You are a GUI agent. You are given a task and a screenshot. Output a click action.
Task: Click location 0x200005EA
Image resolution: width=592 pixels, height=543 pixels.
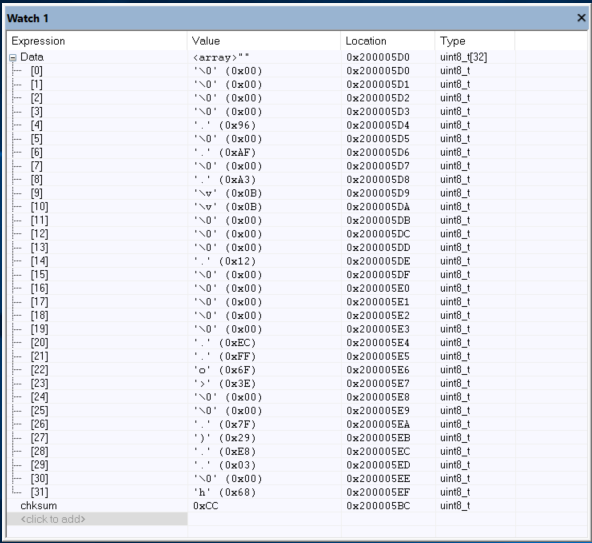(378, 424)
